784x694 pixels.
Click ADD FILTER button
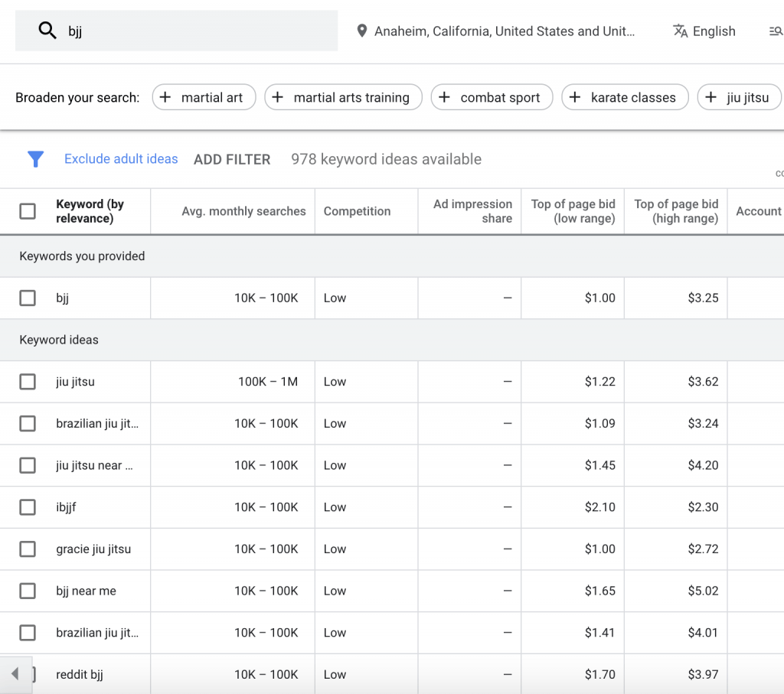[x=232, y=159]
